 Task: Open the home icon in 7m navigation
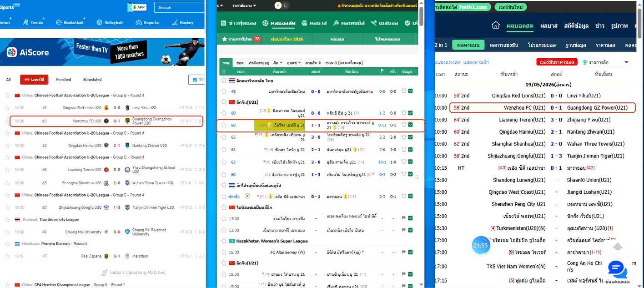point(496,25)
